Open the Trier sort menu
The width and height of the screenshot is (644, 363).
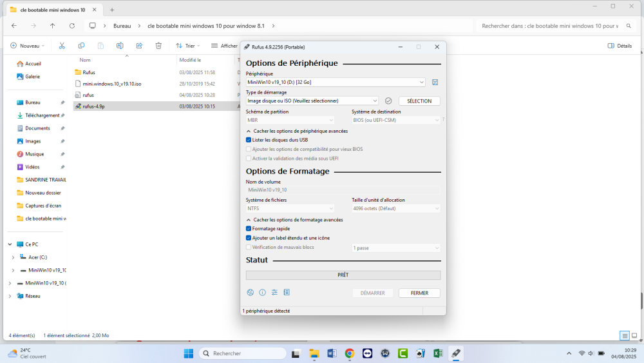pyautogui.click(x=187, y=46)
